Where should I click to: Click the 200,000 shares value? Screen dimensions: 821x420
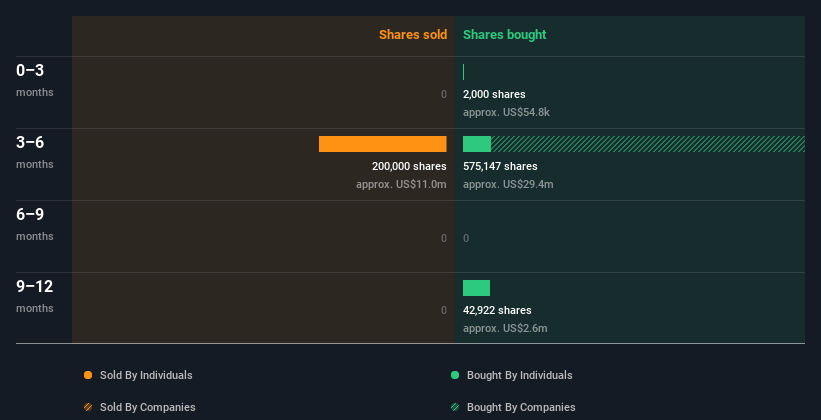[409, 166]
